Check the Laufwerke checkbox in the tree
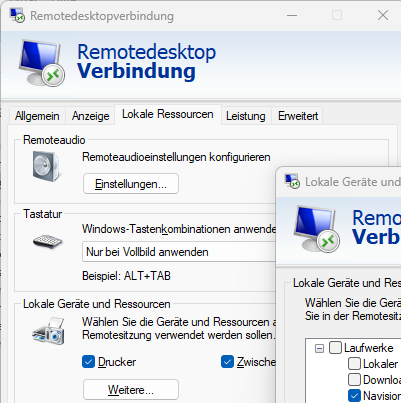The image size is (401, 403). pyautogui.click(x=335, y=348)
